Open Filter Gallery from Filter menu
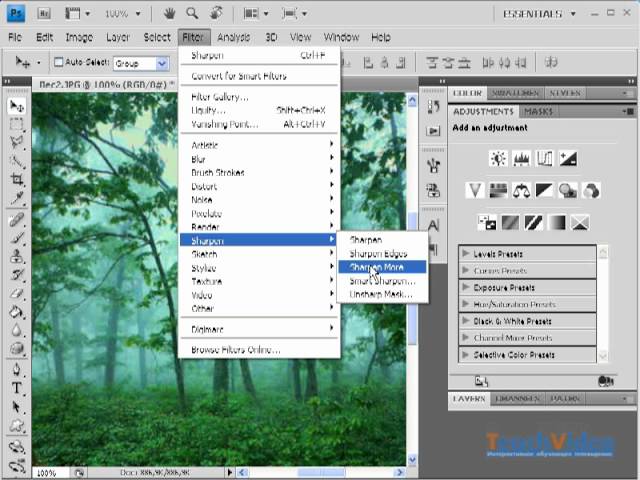Viewport: 640px width, 480px height. pos(259,97)
